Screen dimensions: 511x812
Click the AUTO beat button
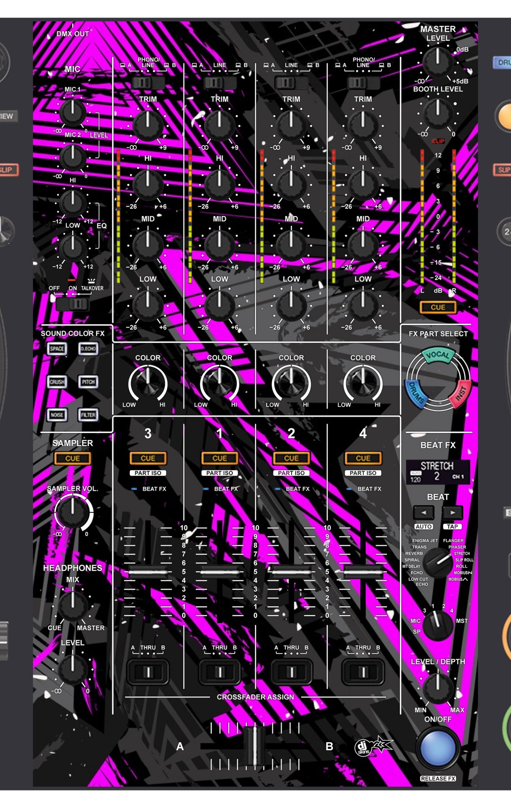[424, 527]
